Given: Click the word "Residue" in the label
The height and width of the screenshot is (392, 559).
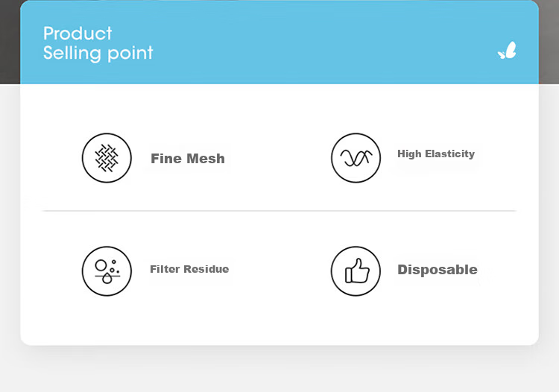Looking at the screenshot, I should tap(206, 269).
